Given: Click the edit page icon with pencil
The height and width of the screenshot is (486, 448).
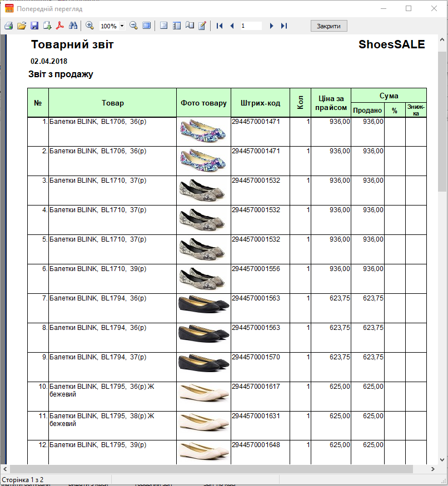Looking at the screenshot, I should [202, 26].
